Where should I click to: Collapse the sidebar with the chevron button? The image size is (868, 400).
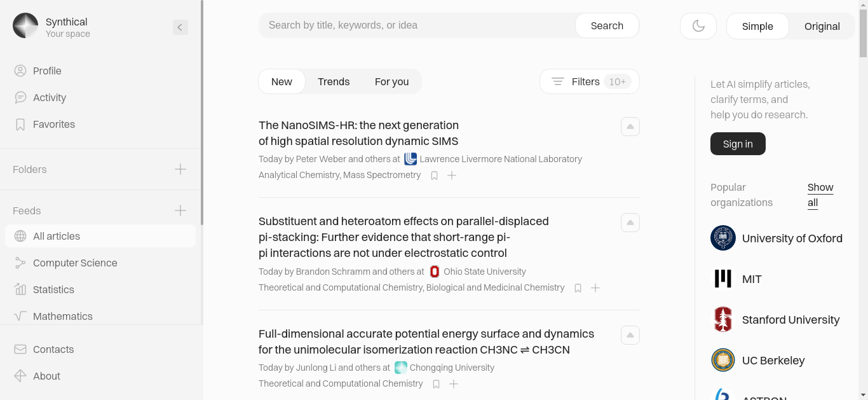pyautogui.click(x=180, y=27)
